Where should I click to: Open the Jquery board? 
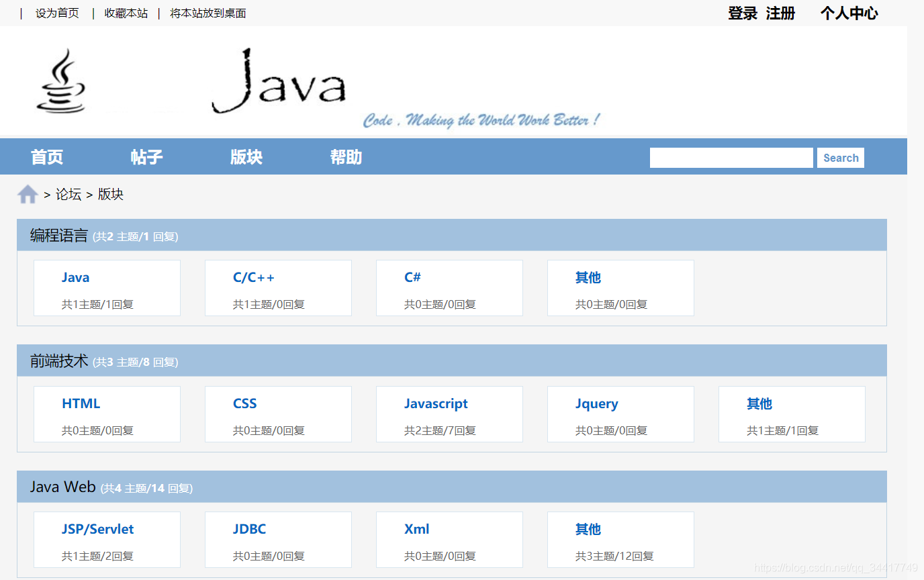click(x=597, y=403)
